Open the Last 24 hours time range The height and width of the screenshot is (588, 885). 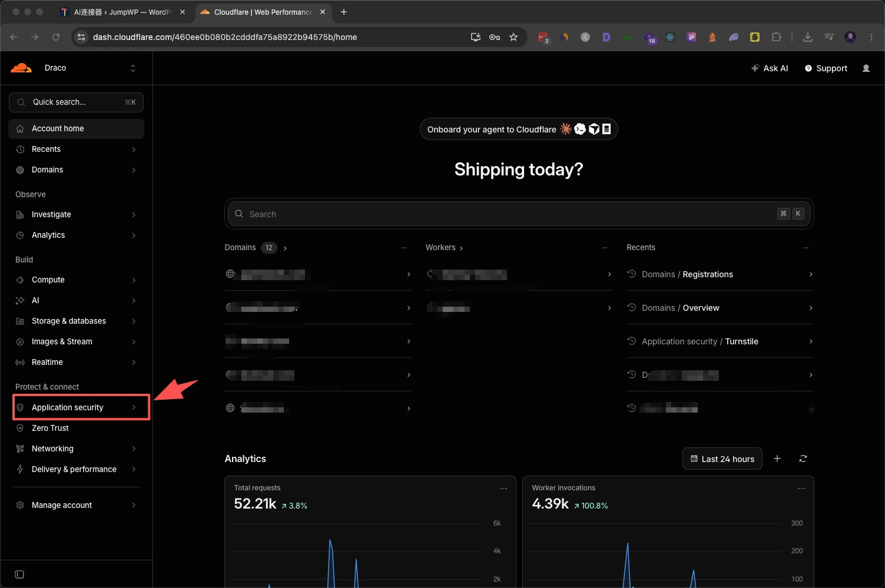click(722, 459)
